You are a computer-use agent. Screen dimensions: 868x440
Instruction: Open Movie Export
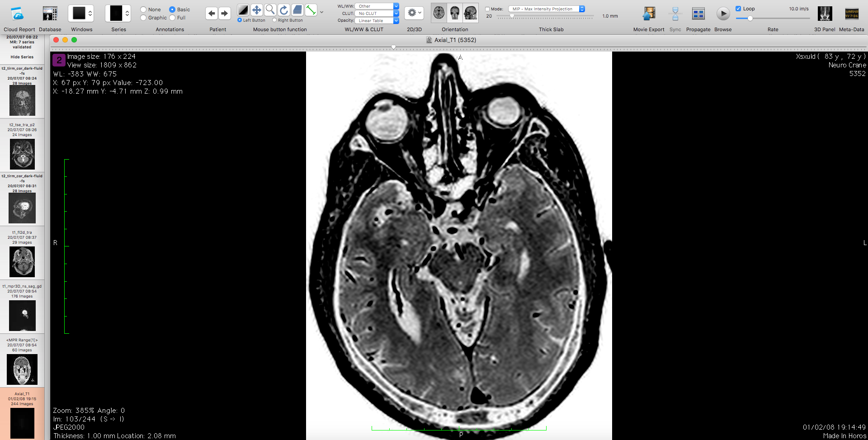point(649,14)
